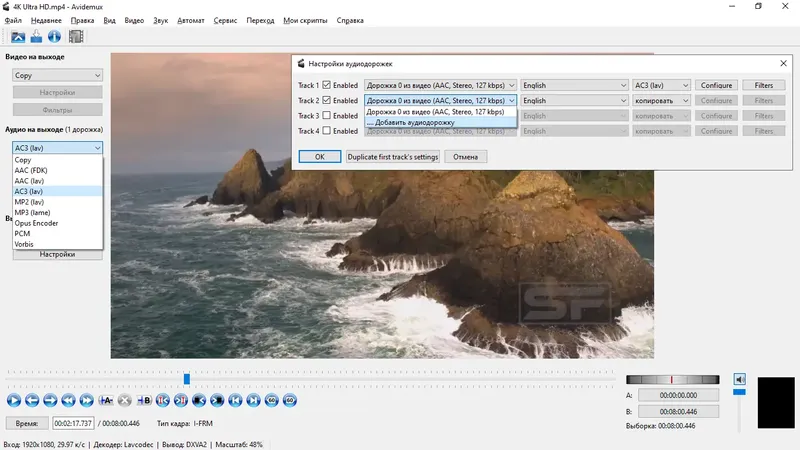Enable the Track 3 checkbox

326,116
